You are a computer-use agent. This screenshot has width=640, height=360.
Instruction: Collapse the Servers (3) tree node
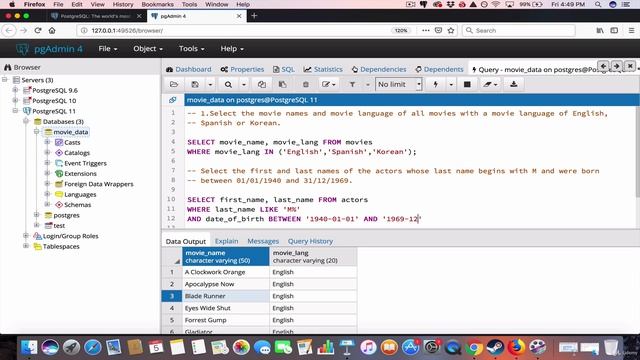click(5, 80)
